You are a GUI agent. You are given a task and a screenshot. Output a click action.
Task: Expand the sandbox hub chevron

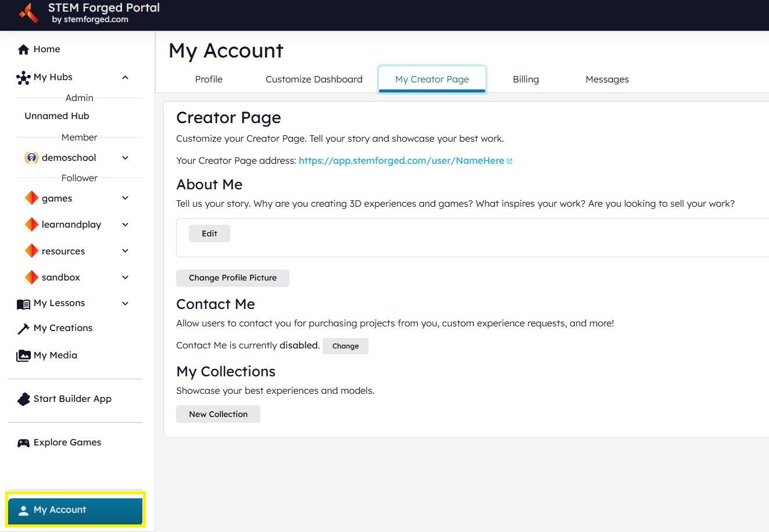[125, 277]
